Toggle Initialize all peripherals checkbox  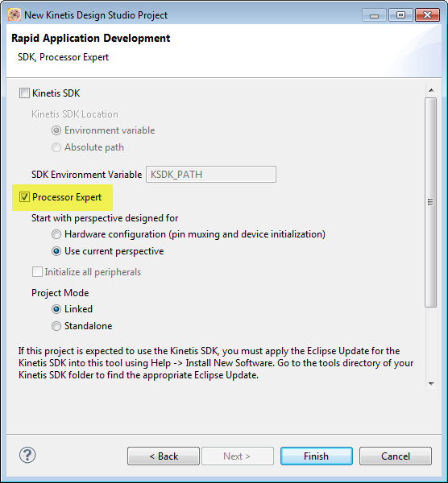click(37, 272)
